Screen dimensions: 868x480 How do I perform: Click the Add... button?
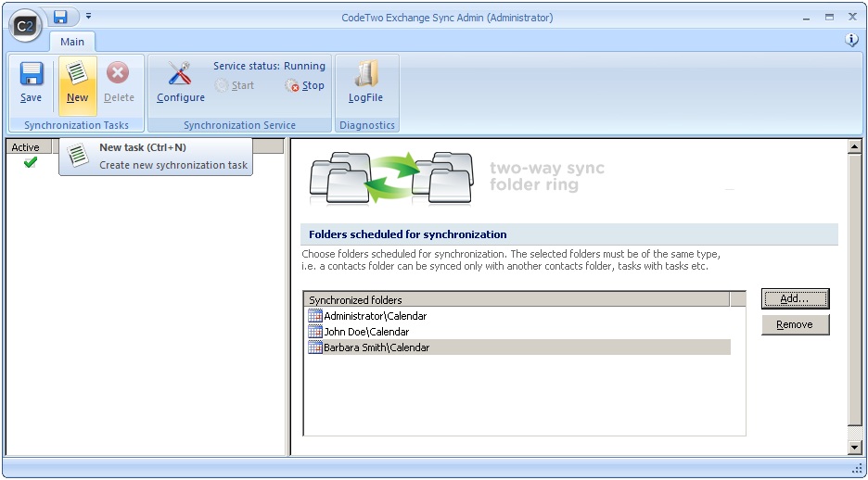795,298
